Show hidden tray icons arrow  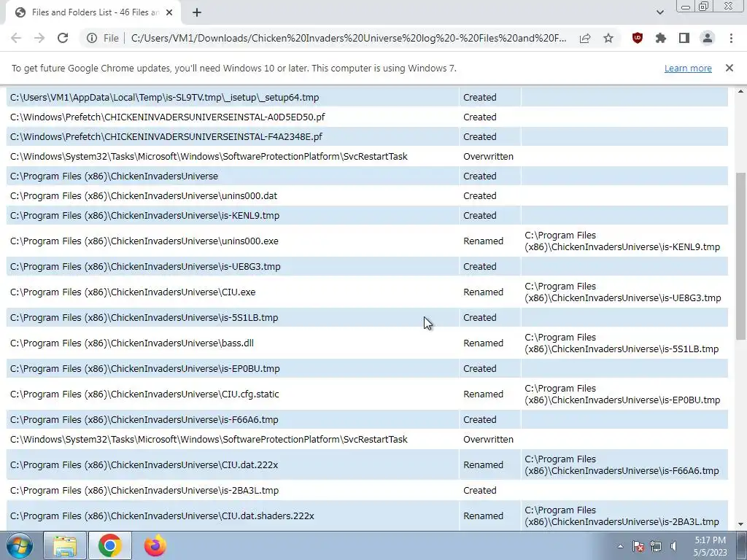[x=620, y=547]
